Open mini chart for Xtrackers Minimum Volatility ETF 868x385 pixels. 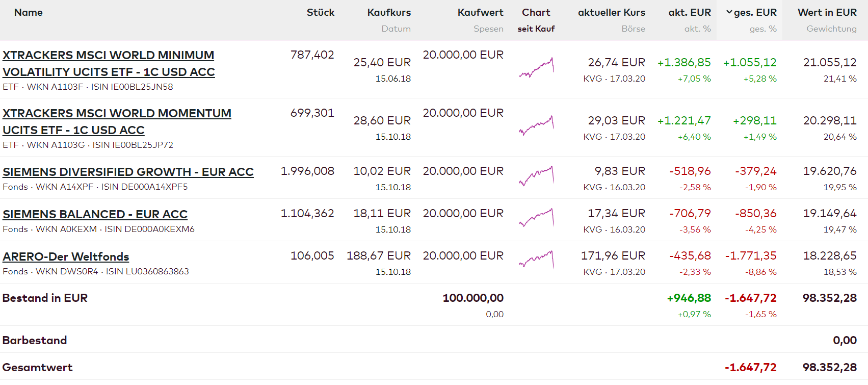(536, 67)
